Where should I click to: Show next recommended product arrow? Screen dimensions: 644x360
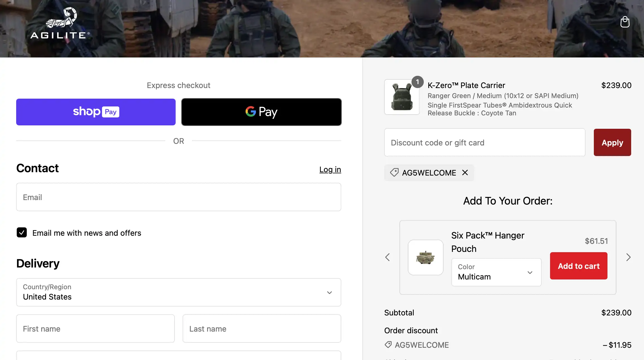pos(628,257)
